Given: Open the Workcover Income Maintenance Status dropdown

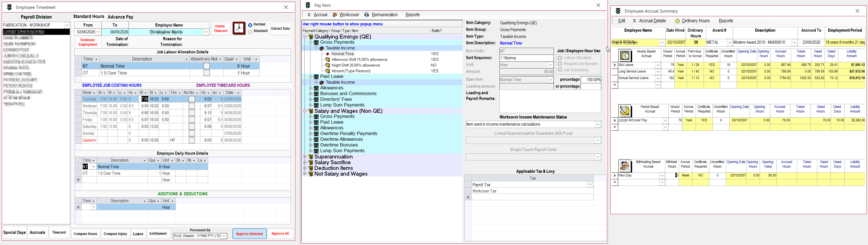Looking at the screenshot, I should [x=598, y=124].
